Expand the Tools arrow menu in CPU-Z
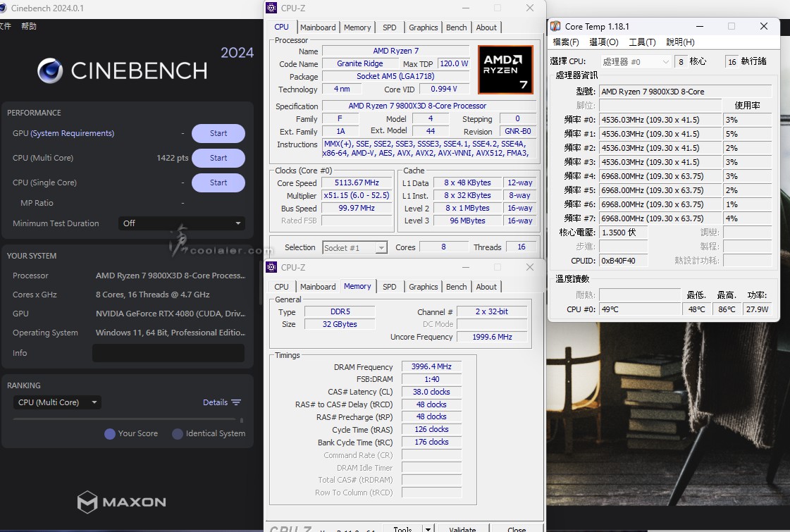The width and height of the screenshot is (790, 532). (428, 528)
